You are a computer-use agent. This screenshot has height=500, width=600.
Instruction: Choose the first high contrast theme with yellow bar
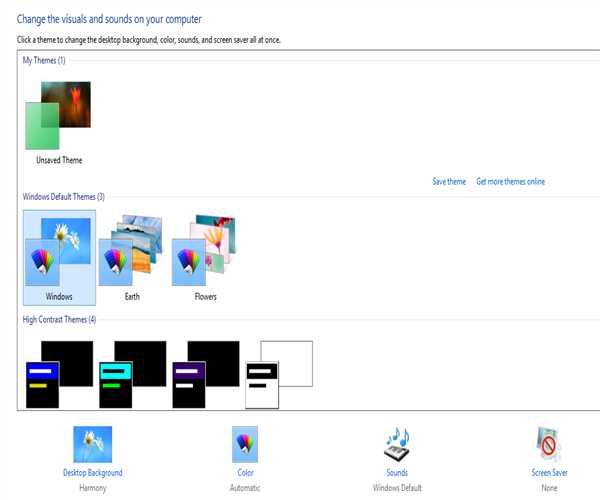pos(59,374)
